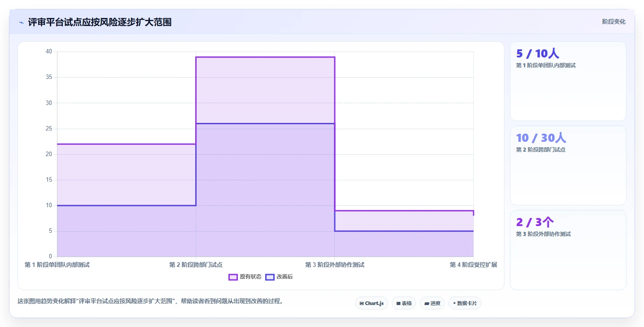Click the title 评审平台试点应按风险逐步扩大范围
The width and height of the screenshot is (644, 327).
tap(100, 22)
